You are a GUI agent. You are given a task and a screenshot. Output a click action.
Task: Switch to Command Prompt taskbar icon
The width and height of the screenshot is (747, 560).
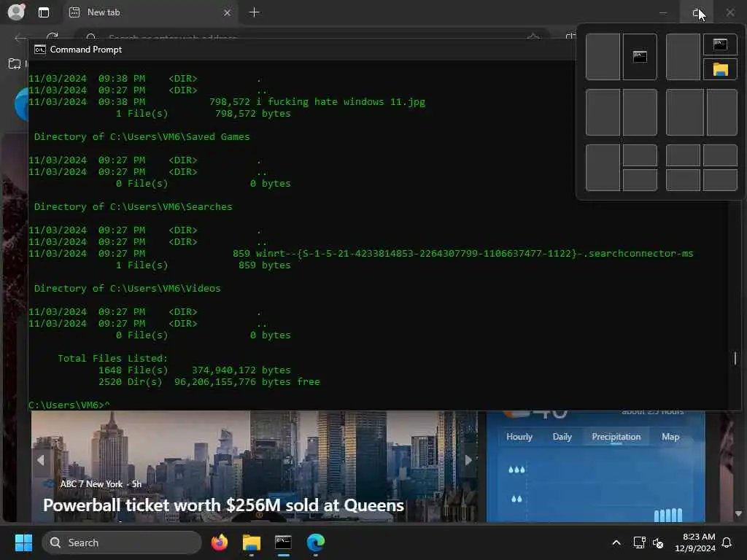tap(283, 542)
